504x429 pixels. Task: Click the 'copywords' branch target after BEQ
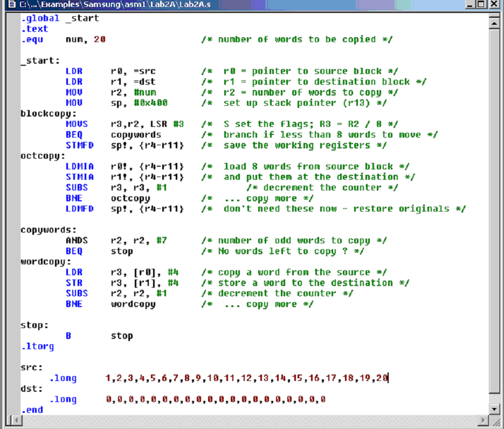pyautogui.click(x=136, y=135)
